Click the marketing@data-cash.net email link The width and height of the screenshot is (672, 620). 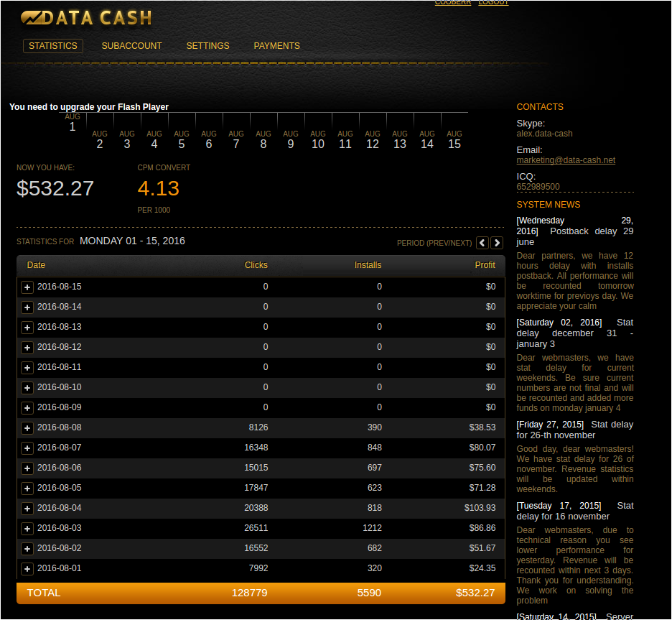(x=566, y=160)
